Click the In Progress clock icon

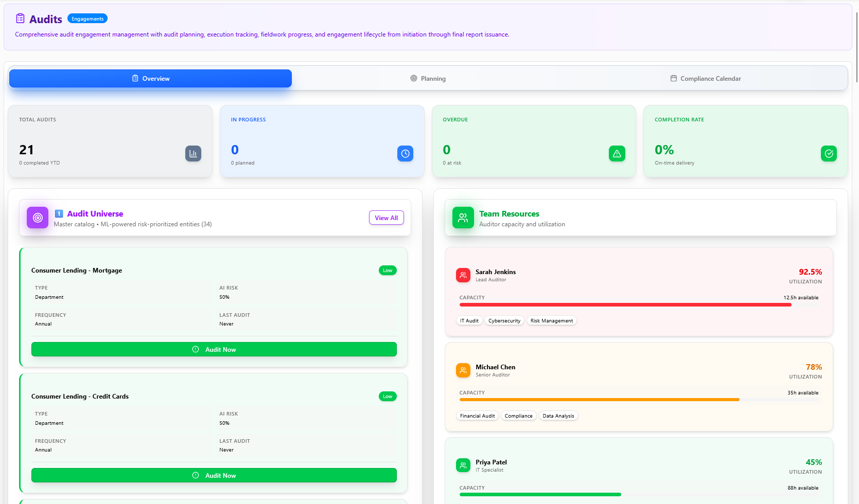point(405,153)
